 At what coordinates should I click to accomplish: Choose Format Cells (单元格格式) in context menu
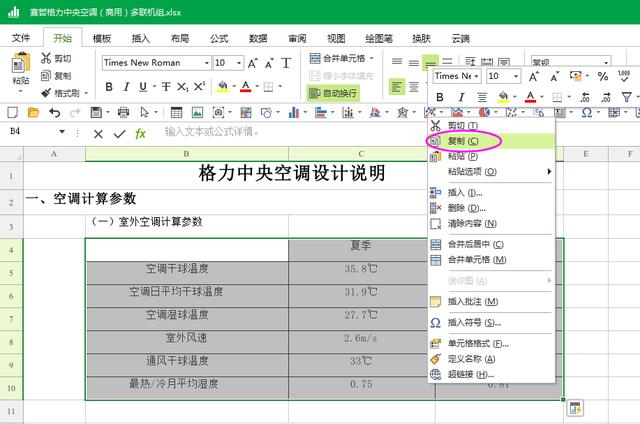491,343
